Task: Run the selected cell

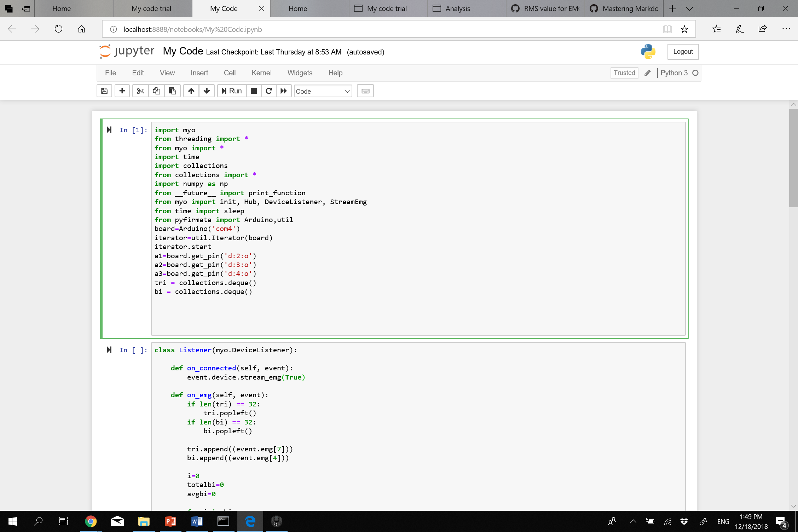Action: pos(231,91)
